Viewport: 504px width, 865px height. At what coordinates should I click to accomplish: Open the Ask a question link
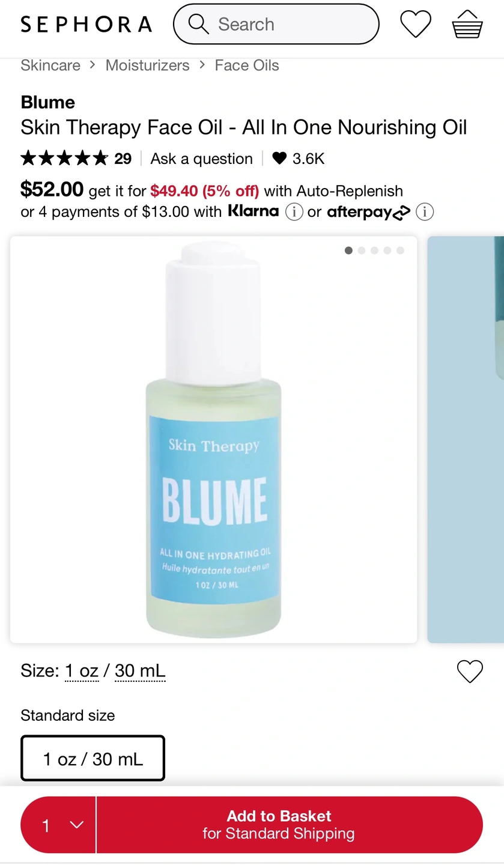(x=201, y=159)
